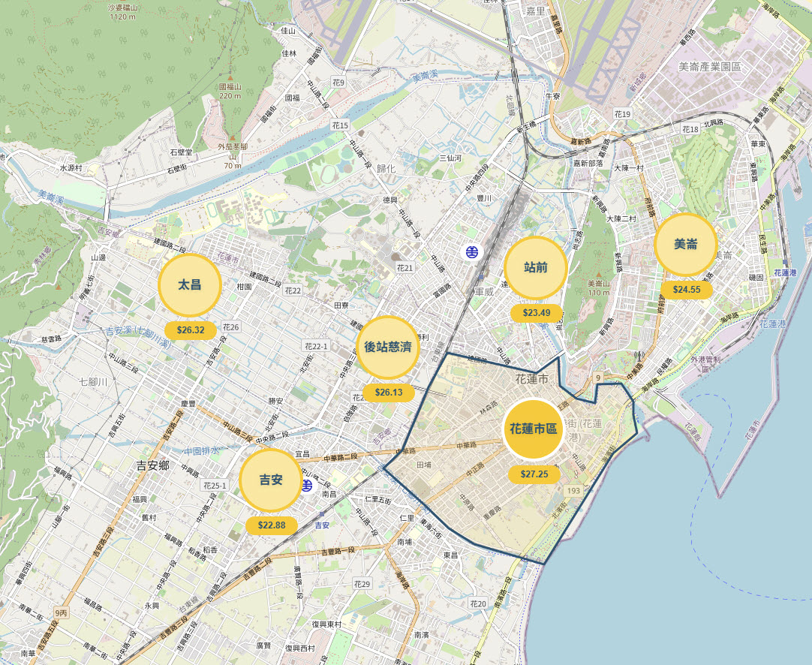
Task: Select the 後站慈濟 circle marker
Action: coord(387,347)
